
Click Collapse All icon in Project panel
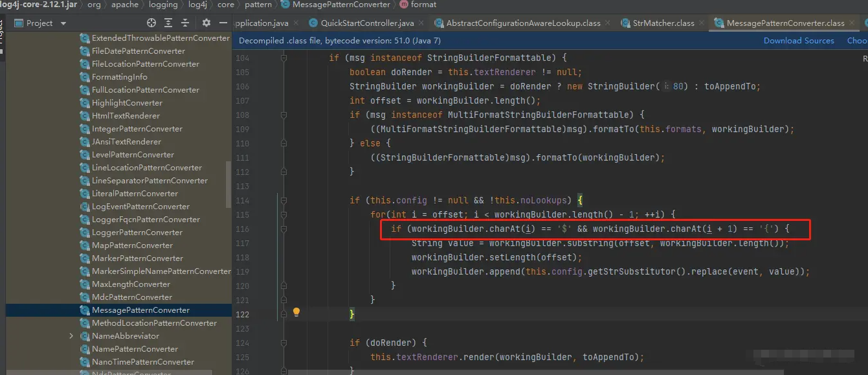tap(184, 23)
